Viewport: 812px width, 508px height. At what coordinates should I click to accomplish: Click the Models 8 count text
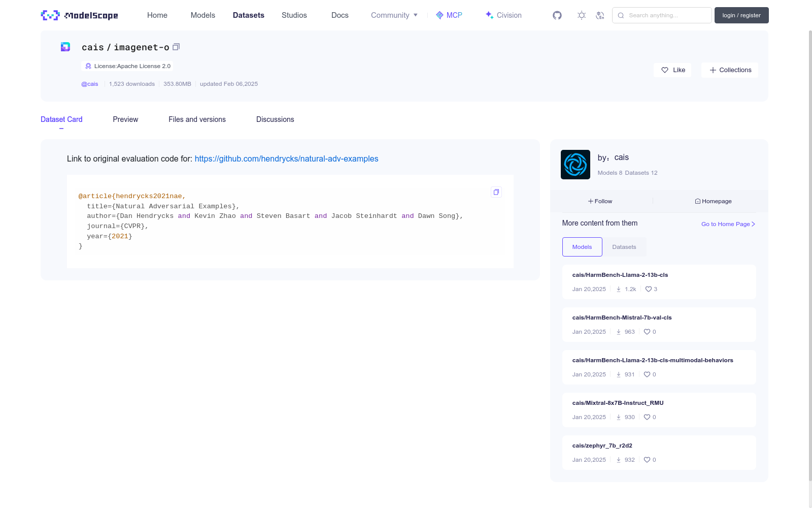pos(610,173)
